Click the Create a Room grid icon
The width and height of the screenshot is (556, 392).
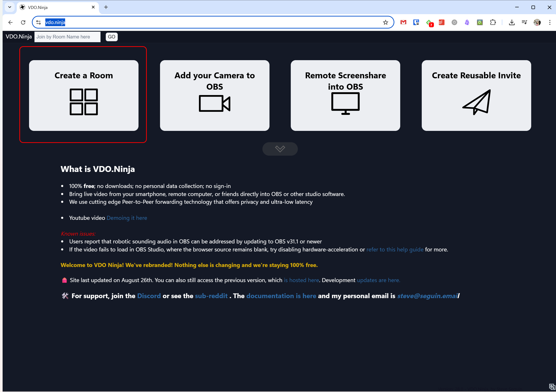[x=84, y=102]
